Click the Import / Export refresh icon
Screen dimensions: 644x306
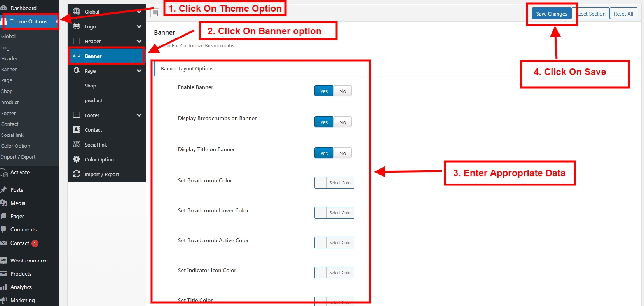coord(77,174)
